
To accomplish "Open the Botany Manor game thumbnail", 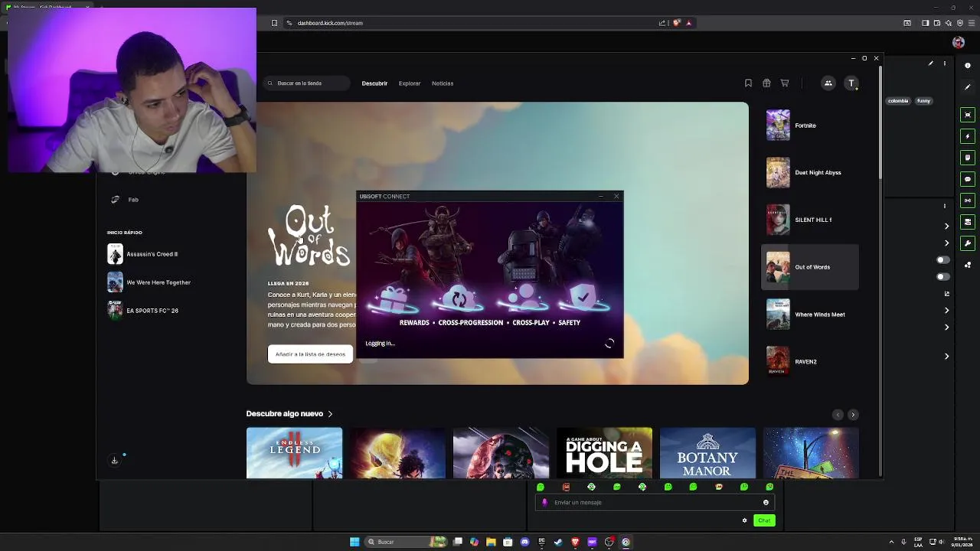I will [x=708, y=453].
